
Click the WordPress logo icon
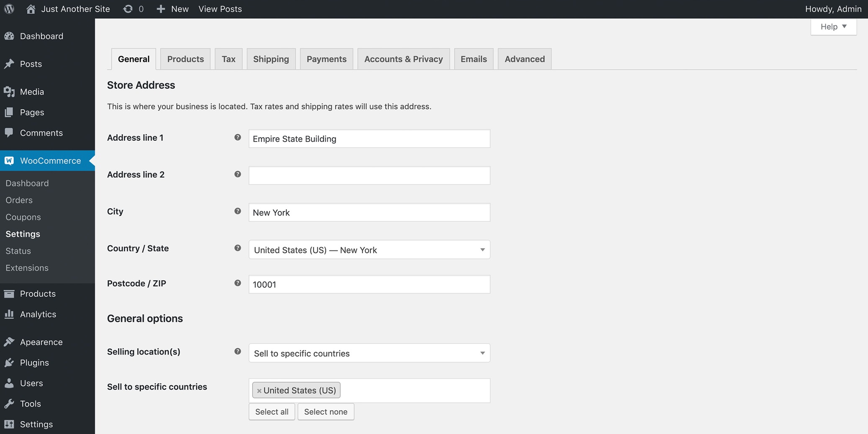tap(9, 9)
